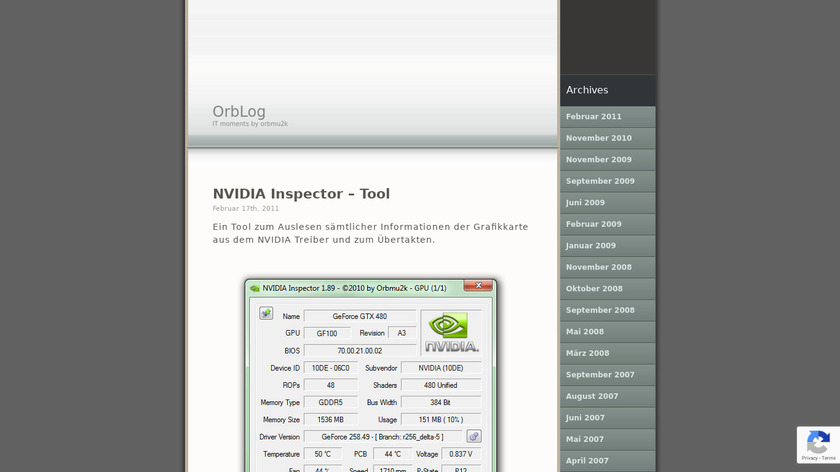Click the Usage value 151 MB ( 10% )
This screenshot has width=840, height=472.
pos(441,419)
